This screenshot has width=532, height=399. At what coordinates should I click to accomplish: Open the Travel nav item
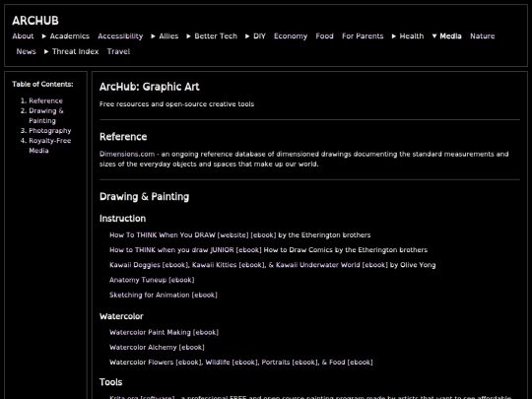118,51
